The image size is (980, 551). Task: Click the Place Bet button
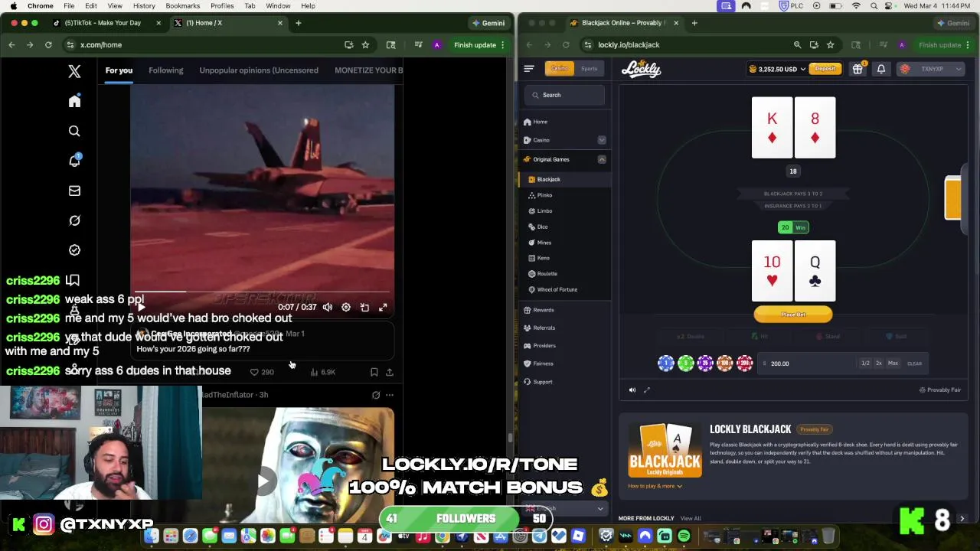click(x=793, y=315)
